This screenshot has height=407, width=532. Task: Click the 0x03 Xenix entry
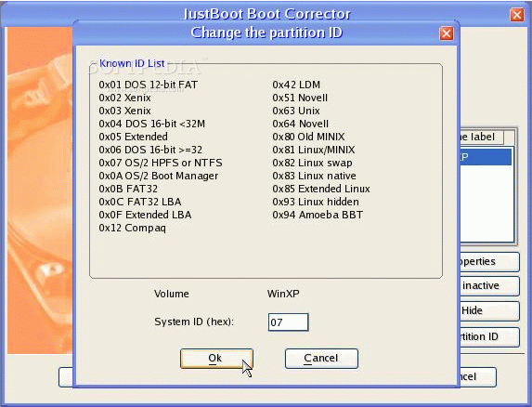click(x=124, y=111)
